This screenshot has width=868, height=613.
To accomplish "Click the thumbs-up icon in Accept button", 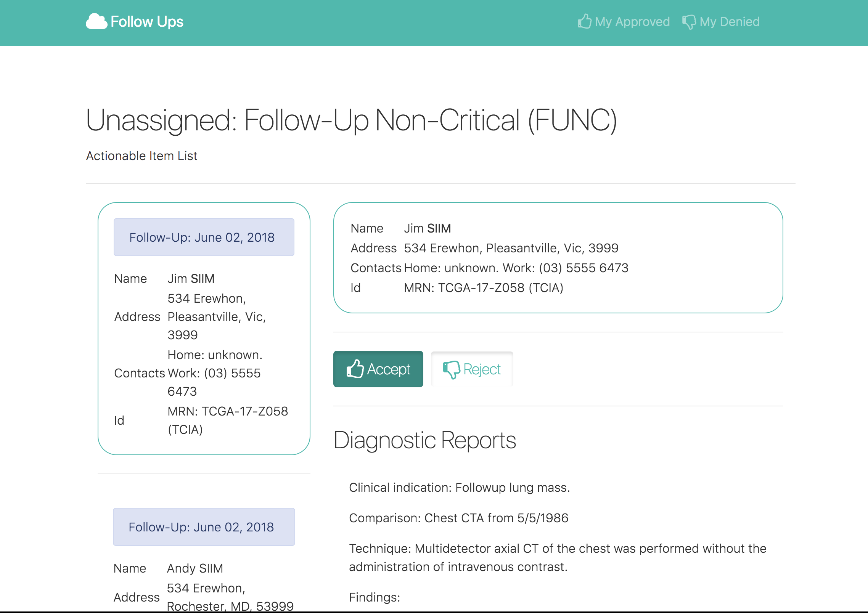I will [355, 369].
